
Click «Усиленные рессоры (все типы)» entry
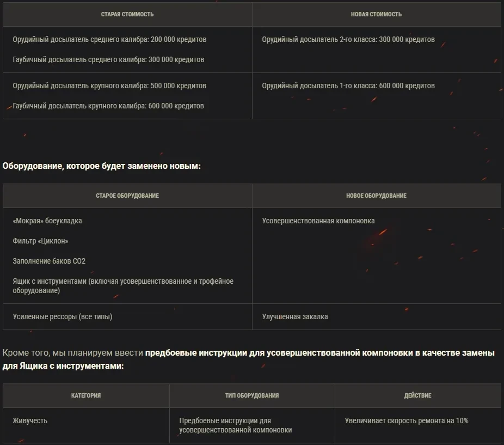click(x=63, y=316)
